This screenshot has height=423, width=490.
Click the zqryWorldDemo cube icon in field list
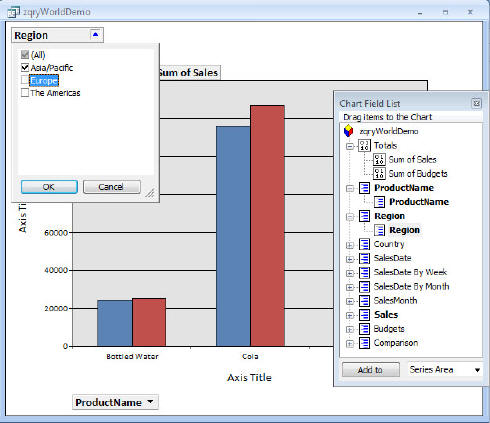pyautogui.click(x=348, y=131)
